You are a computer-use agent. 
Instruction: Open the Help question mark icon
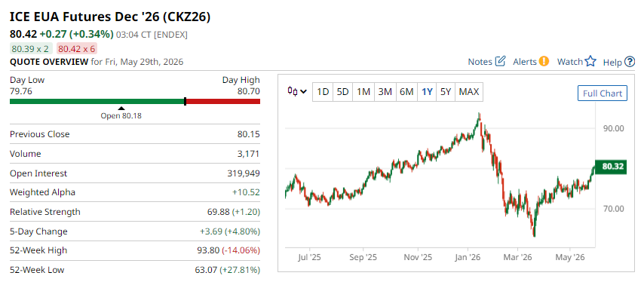pyautogui.click(x=630, y=62)
